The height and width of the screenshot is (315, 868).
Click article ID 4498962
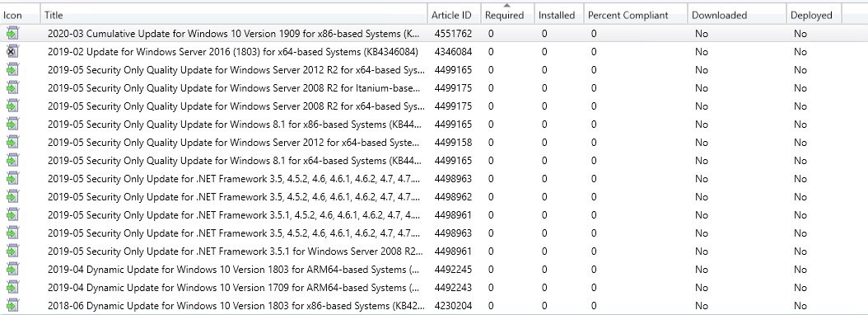(x=454, y=197)
